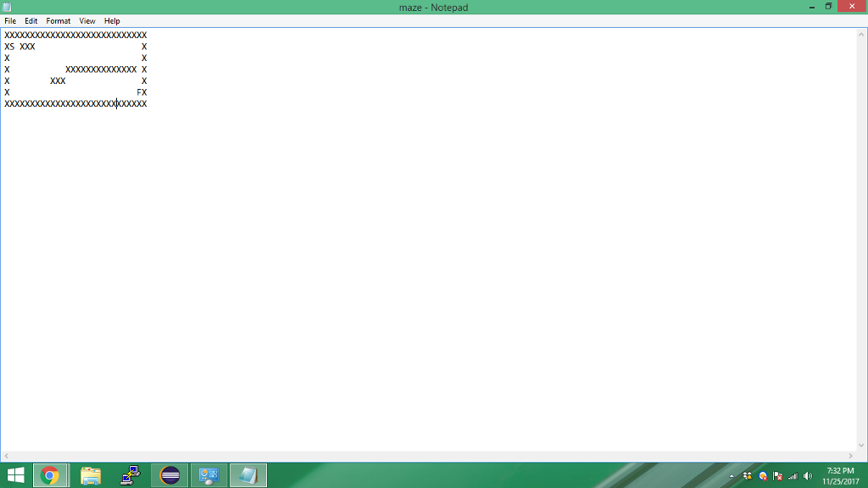Open the Help menu

coord(111,20)
